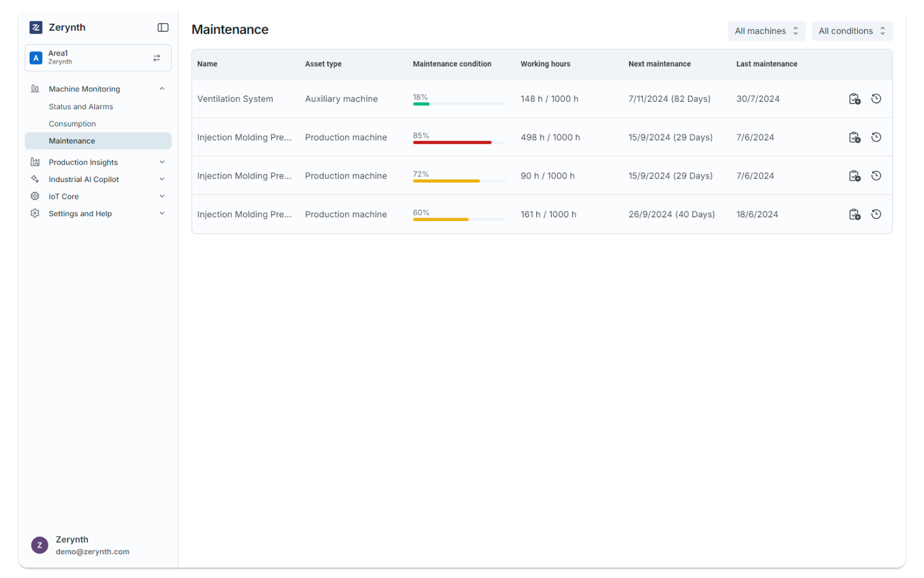Screen dimensions: 924x578
Task: Select the Ventilation System name
Action: pyautogui.click(x=235, y=99)
